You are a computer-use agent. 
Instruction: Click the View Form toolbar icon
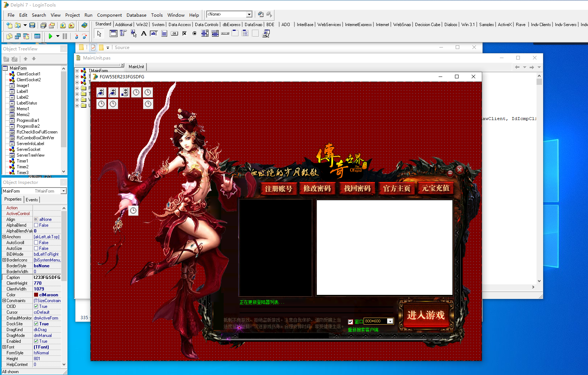coord(18,36)
